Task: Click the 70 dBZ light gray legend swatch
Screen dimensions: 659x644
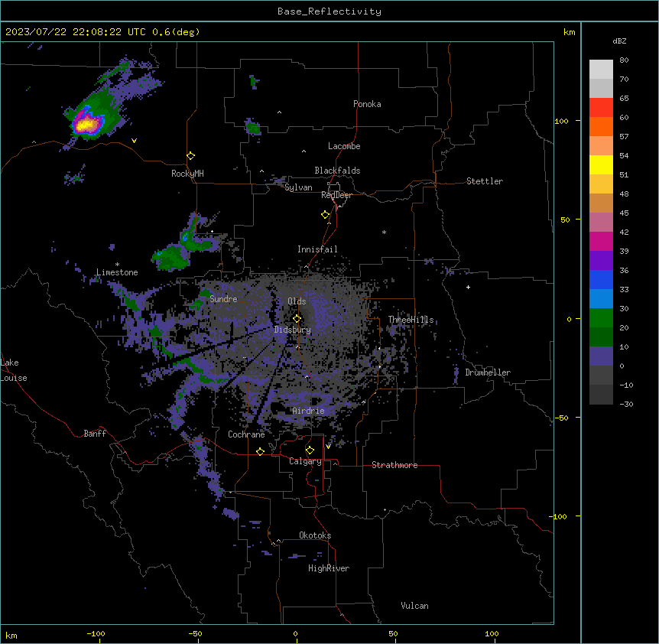Action: [x=601, y=70]
